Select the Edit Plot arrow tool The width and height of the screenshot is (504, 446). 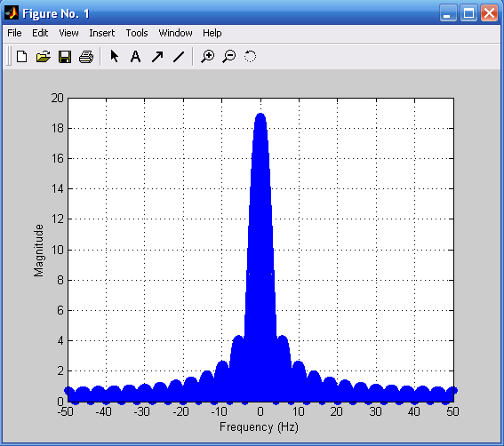[114, 56]
